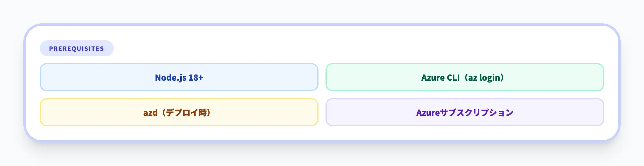Click the purple prerequisite tile

(x=465, y=113)
